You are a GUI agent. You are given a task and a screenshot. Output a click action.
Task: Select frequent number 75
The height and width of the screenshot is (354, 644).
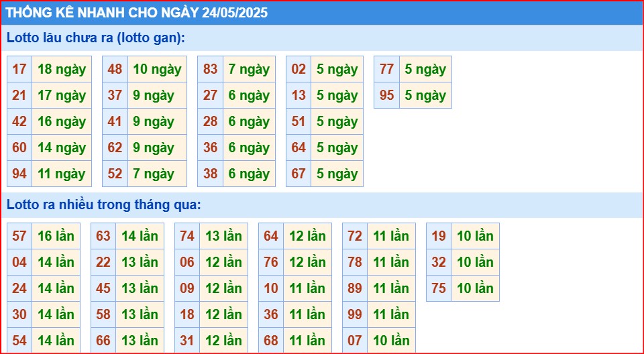[439, 288]
